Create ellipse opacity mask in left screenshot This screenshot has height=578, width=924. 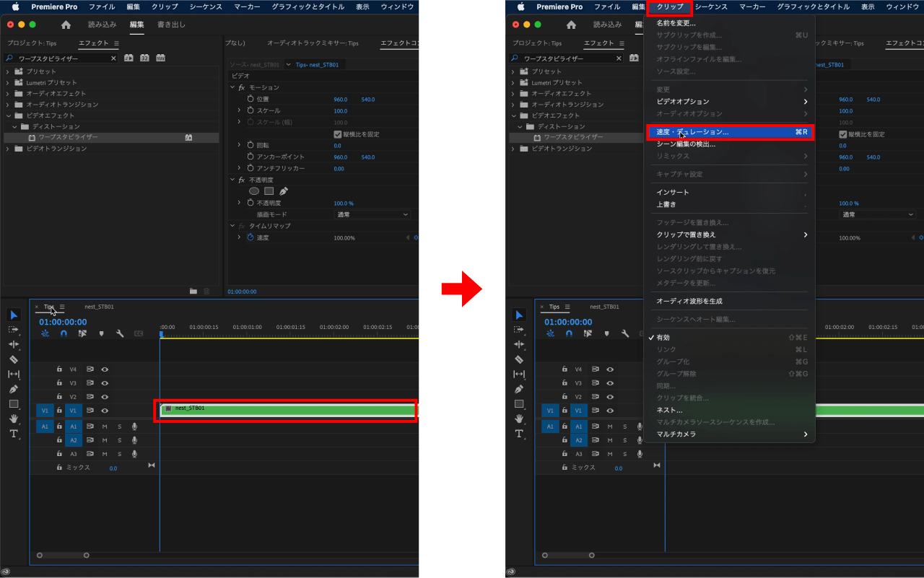pos(254,191)
